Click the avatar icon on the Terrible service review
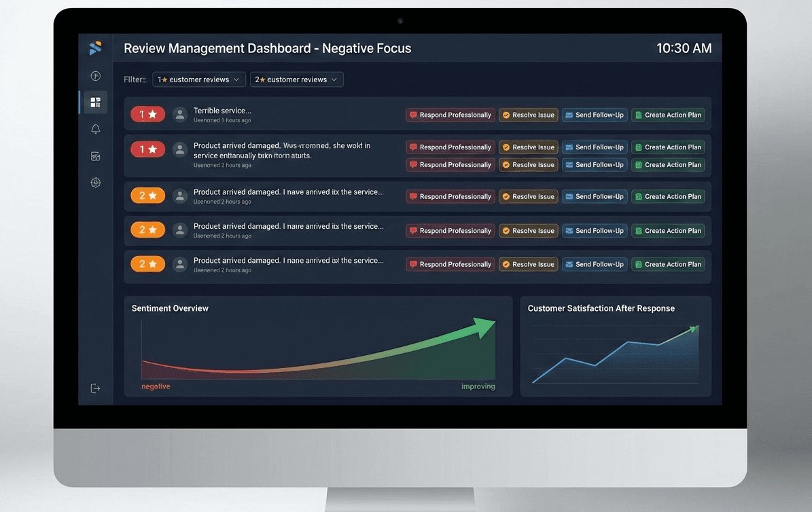The image size is (812, 512). pos(180,114)
